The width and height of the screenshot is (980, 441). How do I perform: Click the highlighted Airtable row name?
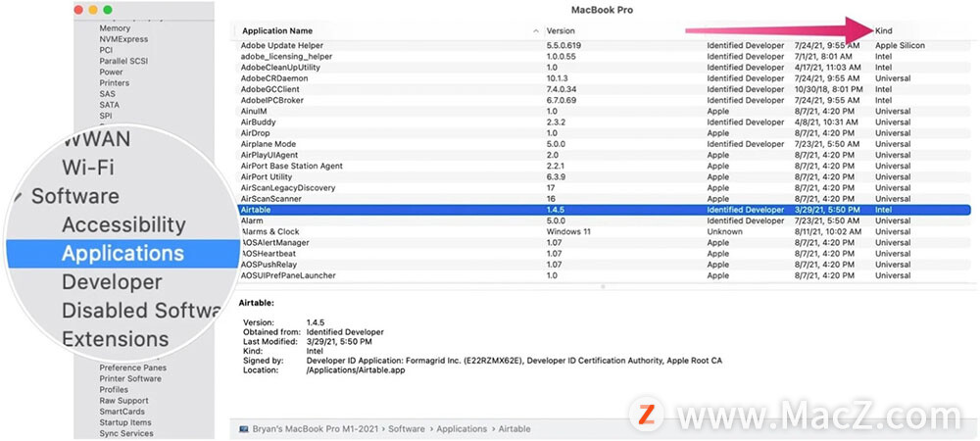pyautogui.click(x=256, y=210)
